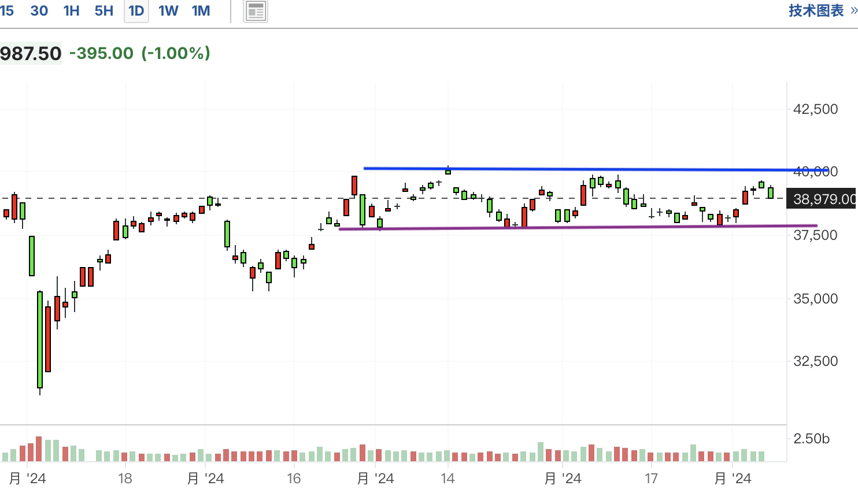Screen dimensions: 858x504
Task: Select the active 1D timeframe
Action: tap(136, 11)
